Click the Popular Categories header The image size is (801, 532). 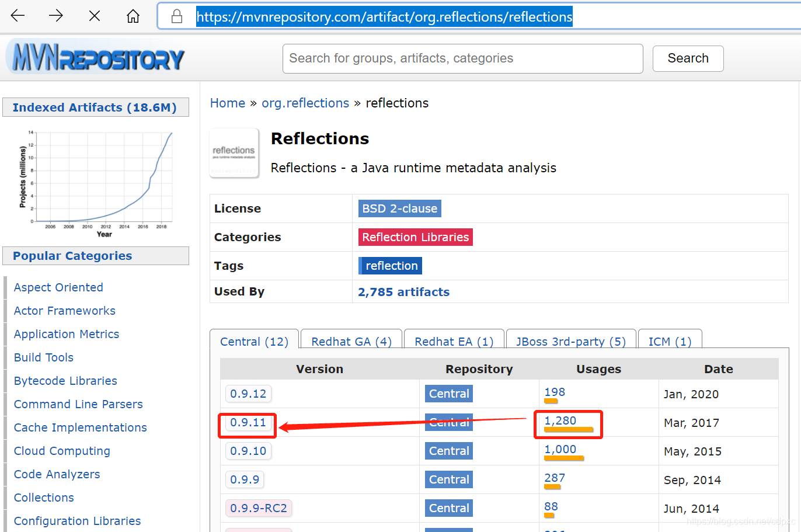pyautogui.click(x=96, y=256)
